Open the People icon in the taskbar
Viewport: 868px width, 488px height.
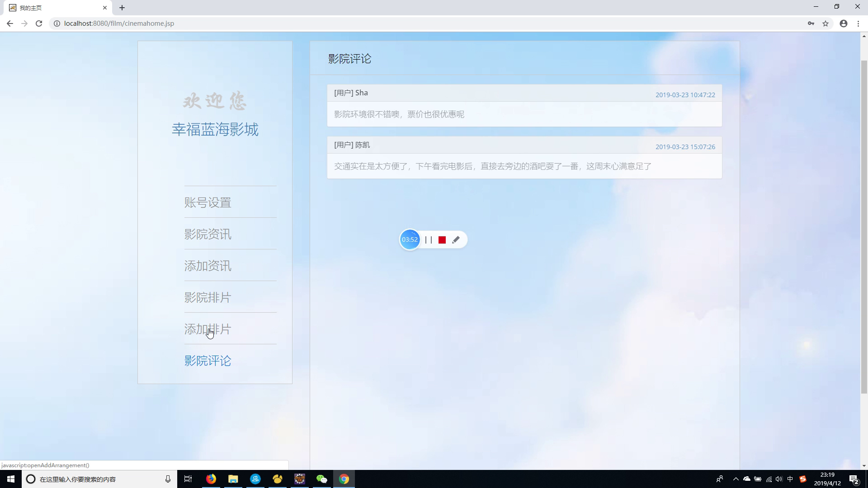(x=720, y=479)
